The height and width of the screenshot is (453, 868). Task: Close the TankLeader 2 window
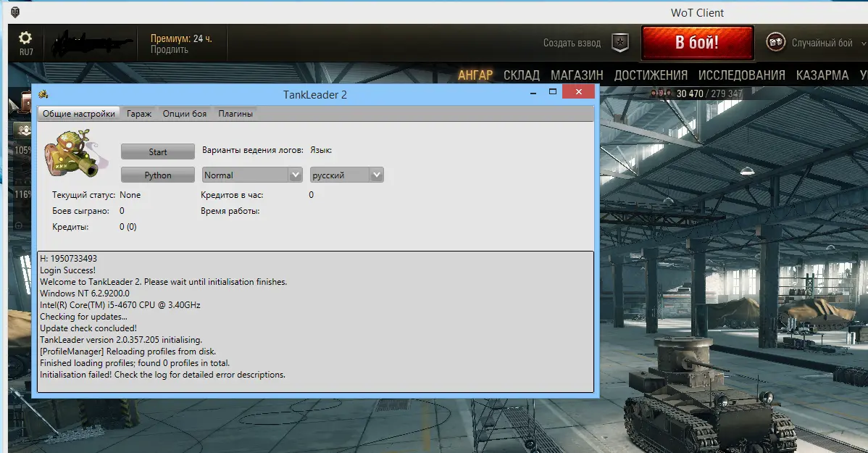[578, 92]
